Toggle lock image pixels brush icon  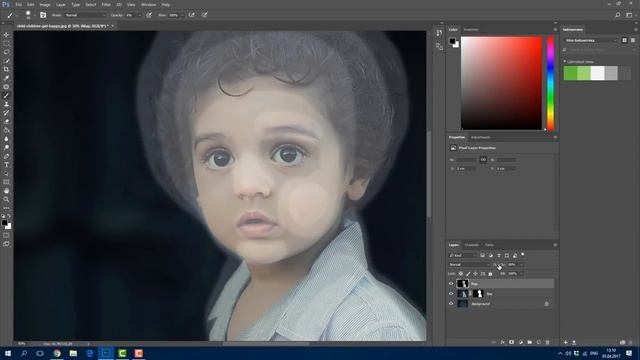coord(468,274)
